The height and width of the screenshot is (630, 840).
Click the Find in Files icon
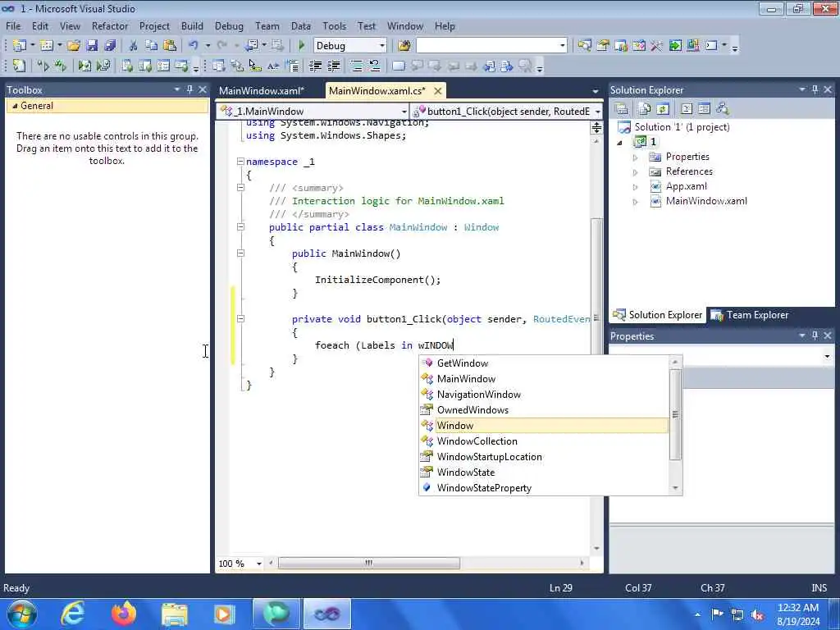(x=404, y=46)
